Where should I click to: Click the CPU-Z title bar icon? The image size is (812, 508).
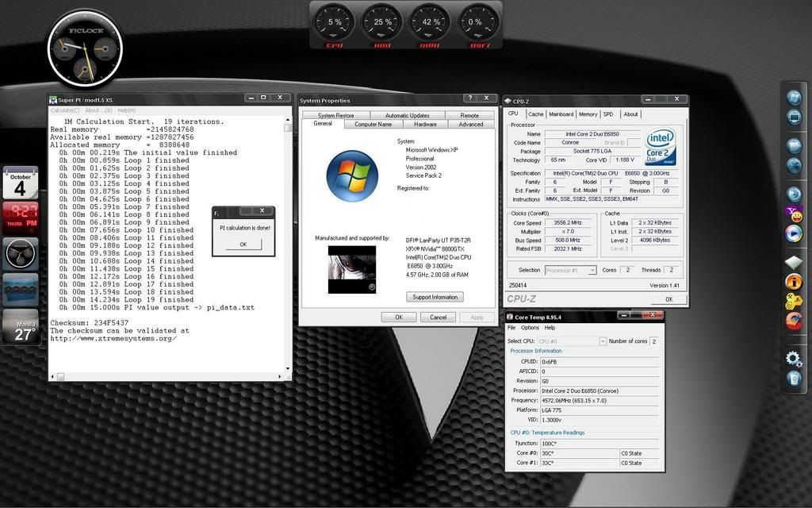click(508, 101)
